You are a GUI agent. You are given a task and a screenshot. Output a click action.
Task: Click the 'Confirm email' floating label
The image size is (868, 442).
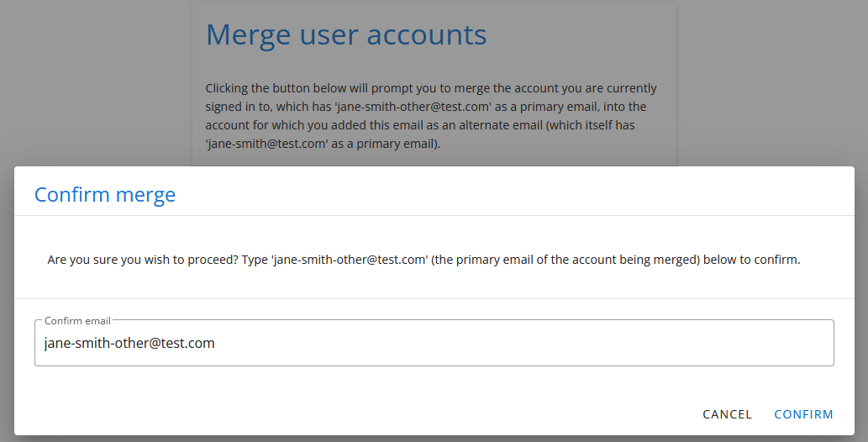[77, 321]
